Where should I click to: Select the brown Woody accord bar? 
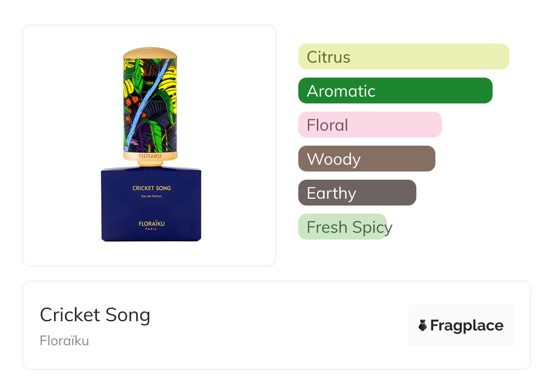click(366, 159)
